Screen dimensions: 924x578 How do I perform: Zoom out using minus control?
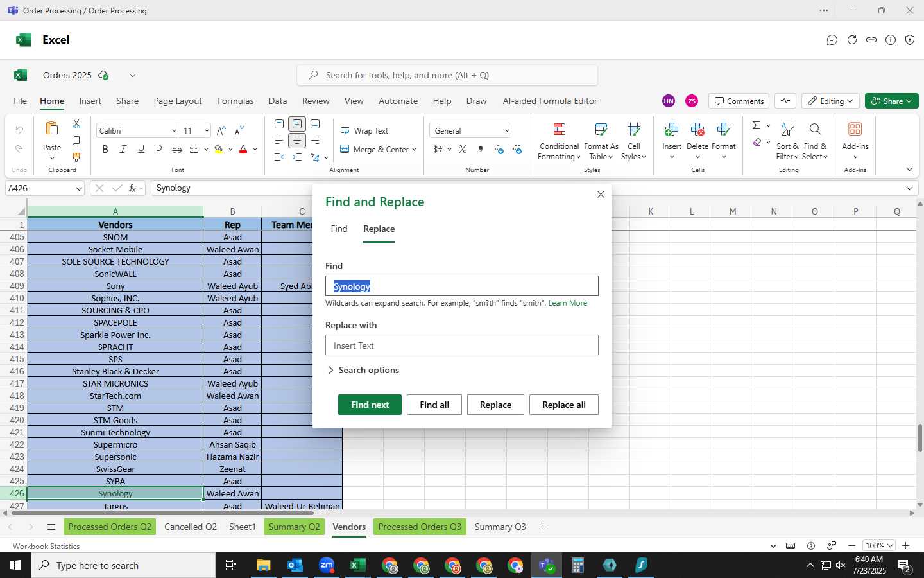851,546
